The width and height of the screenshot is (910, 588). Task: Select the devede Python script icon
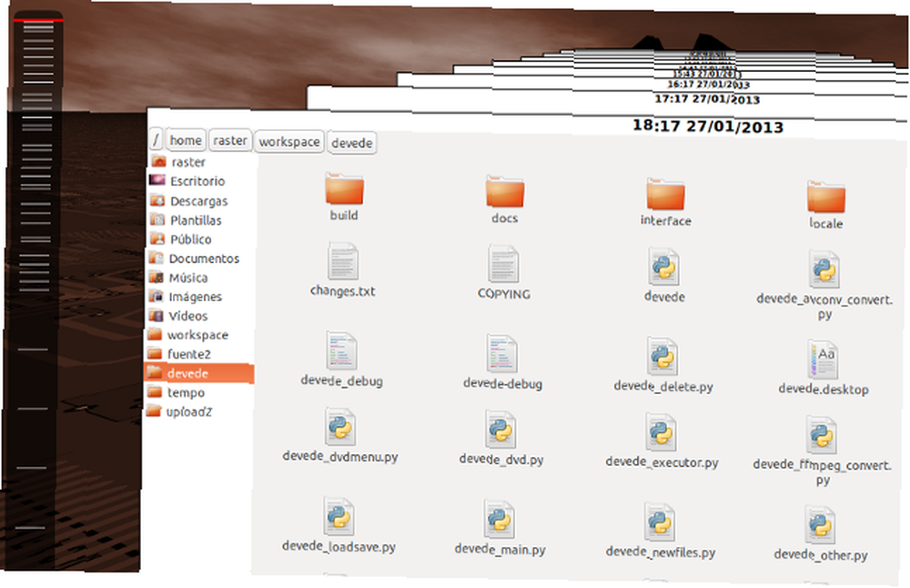(x=664, y=268)
